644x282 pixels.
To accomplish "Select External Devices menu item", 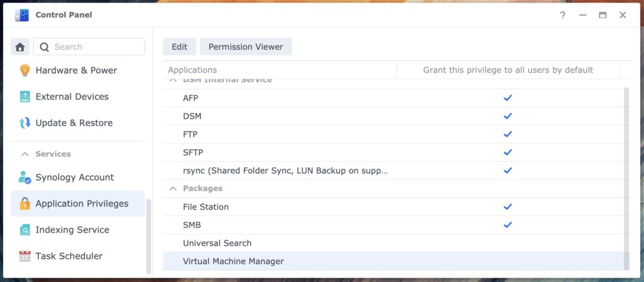I will point(77,96).
